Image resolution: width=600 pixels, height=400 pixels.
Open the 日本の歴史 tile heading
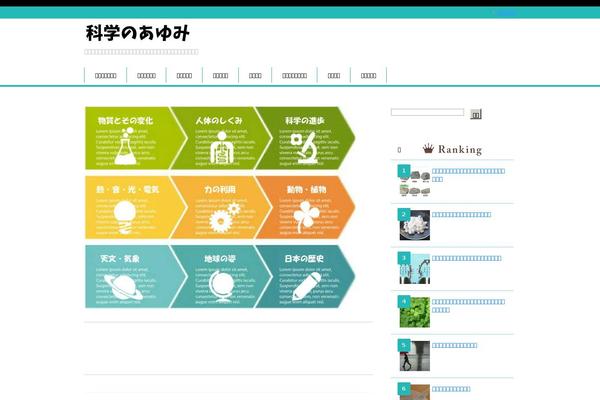pos(304,259)
